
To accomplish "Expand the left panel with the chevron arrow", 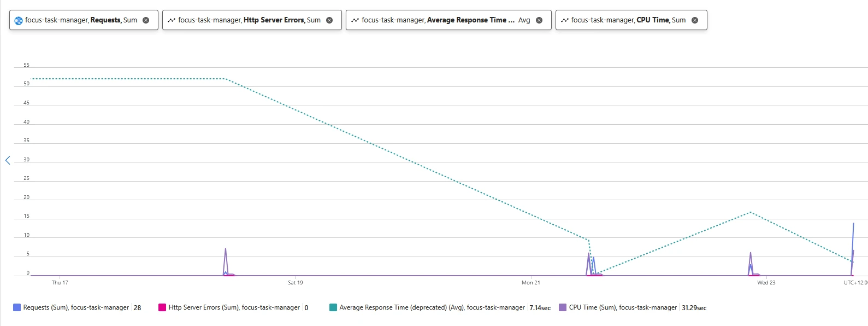I will click(8, 160).
